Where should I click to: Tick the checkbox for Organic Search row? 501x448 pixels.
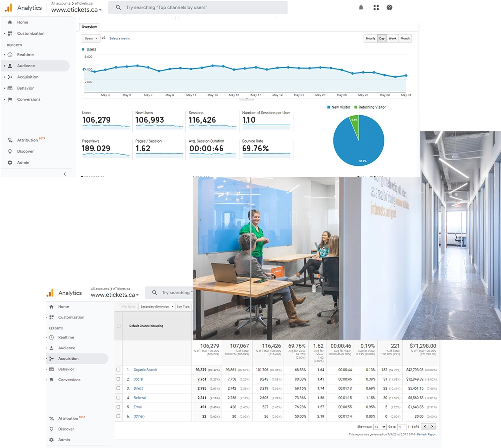click(118, 370)
